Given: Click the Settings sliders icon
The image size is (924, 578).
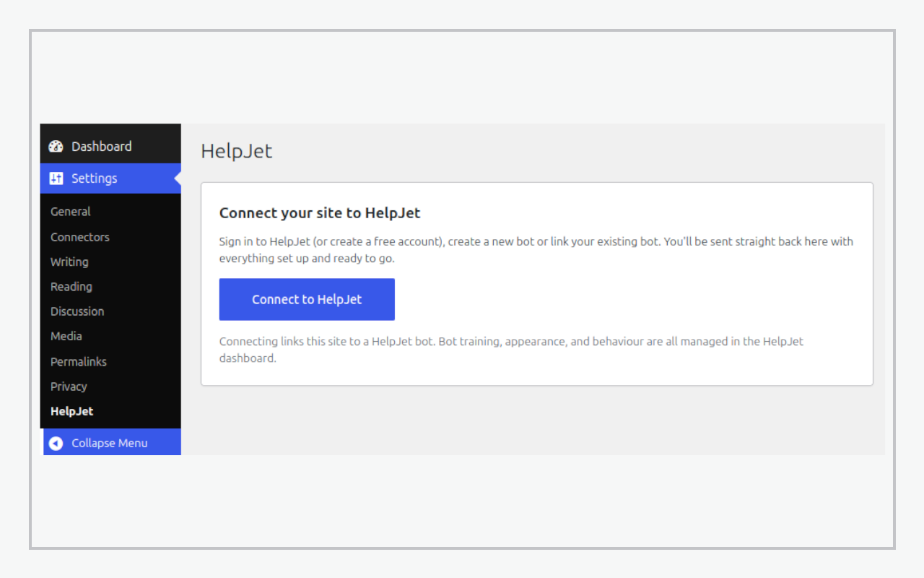Looking at the screenshot, I should point(56,178).
